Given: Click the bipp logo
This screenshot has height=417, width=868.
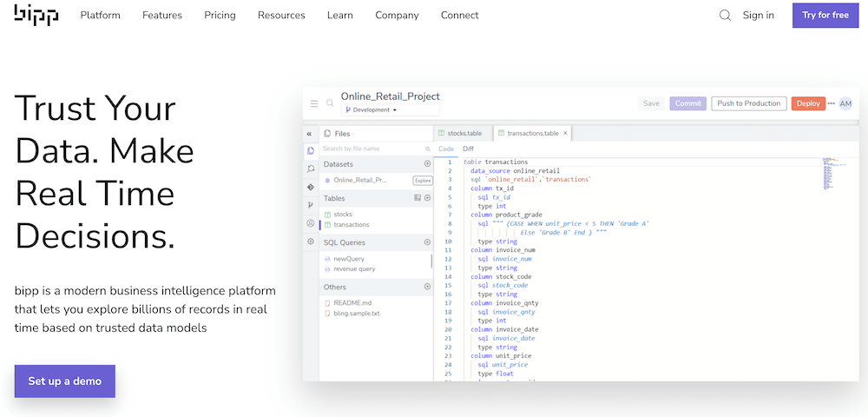Looking at the screenshot, I should [x=36, y=15].
